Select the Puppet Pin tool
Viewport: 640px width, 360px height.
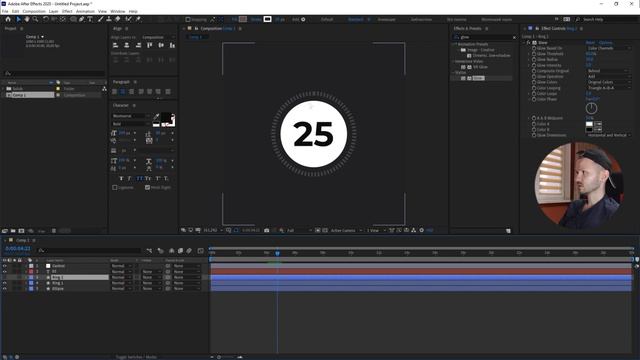138,19
